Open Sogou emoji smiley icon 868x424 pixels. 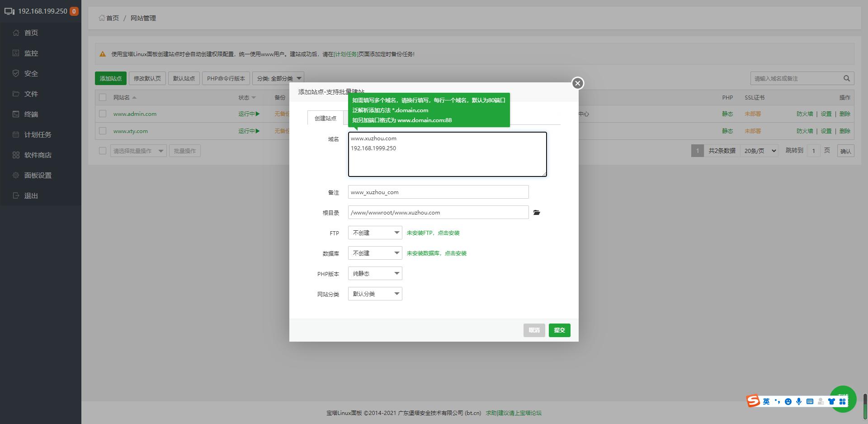tap(788, 401)
